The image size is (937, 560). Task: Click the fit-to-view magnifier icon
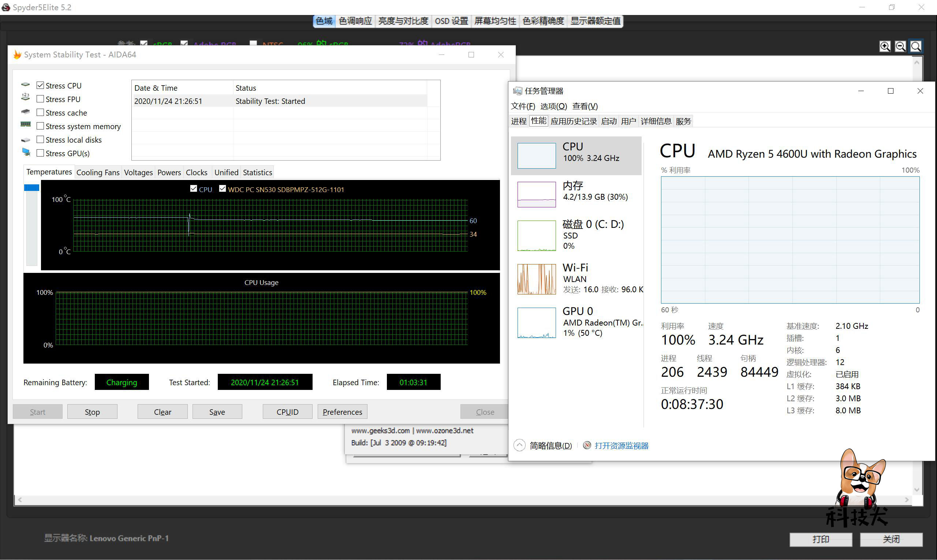point(916,46)
